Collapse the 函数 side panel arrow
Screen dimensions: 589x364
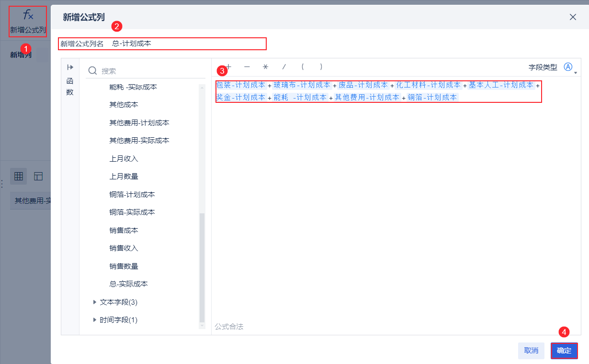pos(70,67)
